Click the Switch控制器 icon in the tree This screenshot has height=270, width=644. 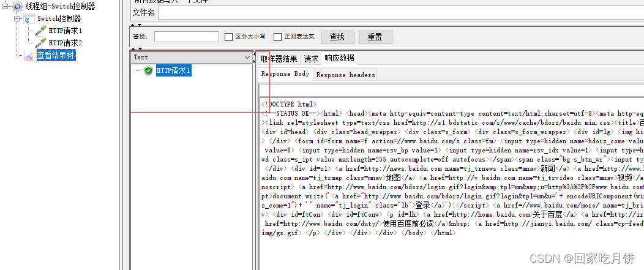pyautogui.click(x=29, y=18)
